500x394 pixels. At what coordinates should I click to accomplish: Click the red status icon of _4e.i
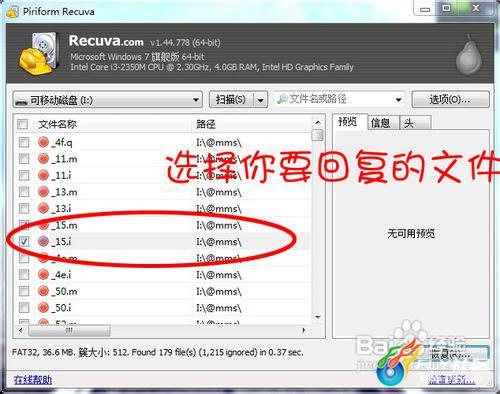43,274
